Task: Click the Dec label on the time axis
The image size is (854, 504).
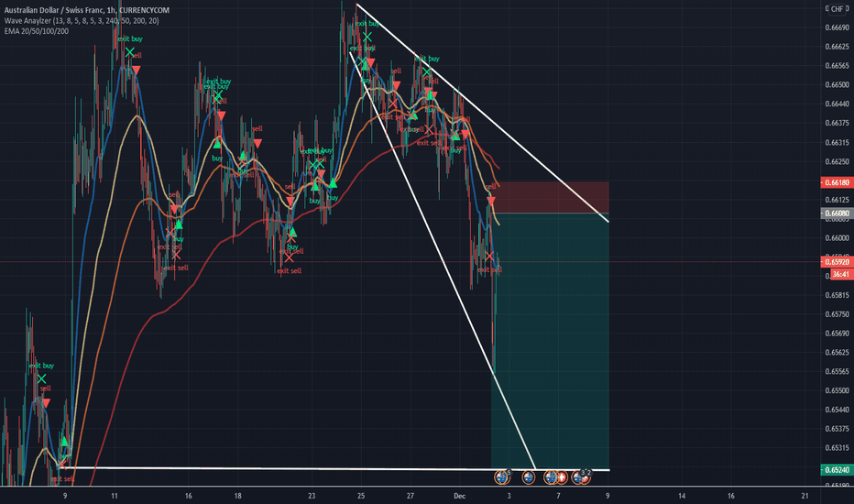Action: [x=460, y=496]
